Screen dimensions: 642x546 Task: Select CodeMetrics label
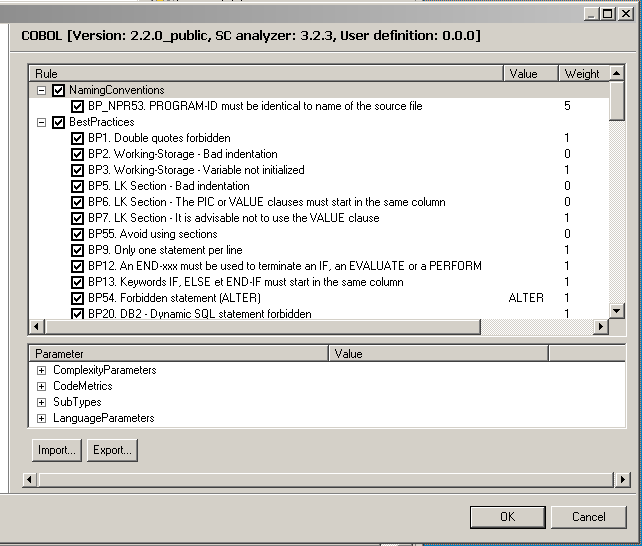point(83,386)
